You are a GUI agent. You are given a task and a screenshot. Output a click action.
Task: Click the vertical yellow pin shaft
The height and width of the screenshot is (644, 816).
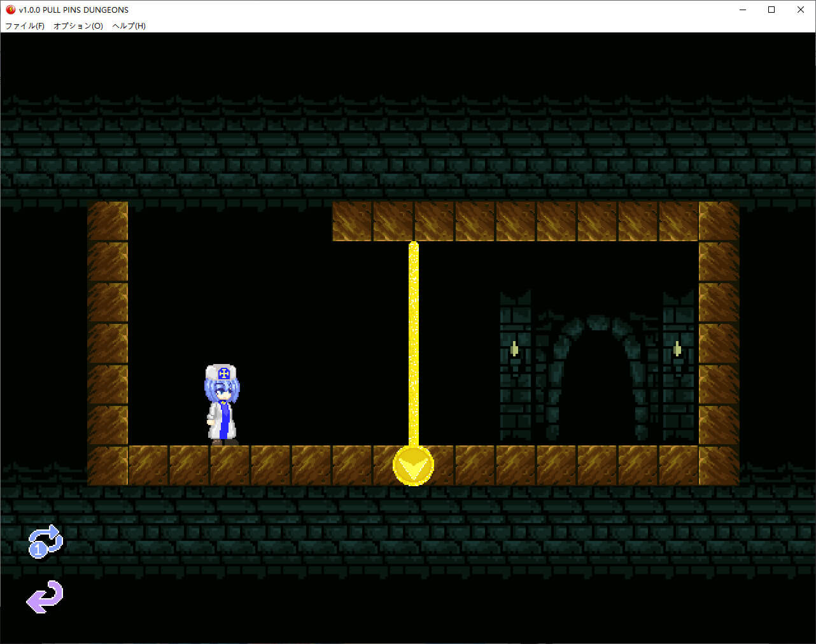coord(413,344)
